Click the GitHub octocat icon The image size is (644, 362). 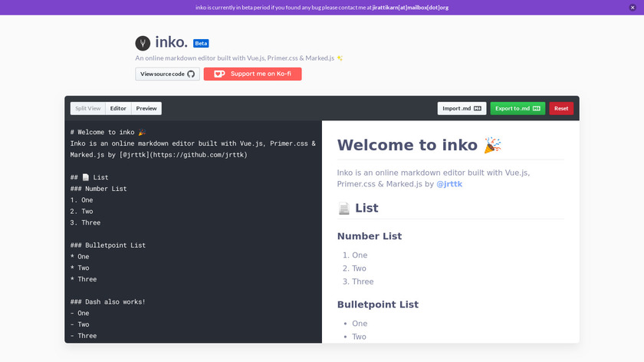(x=191, y=74)
